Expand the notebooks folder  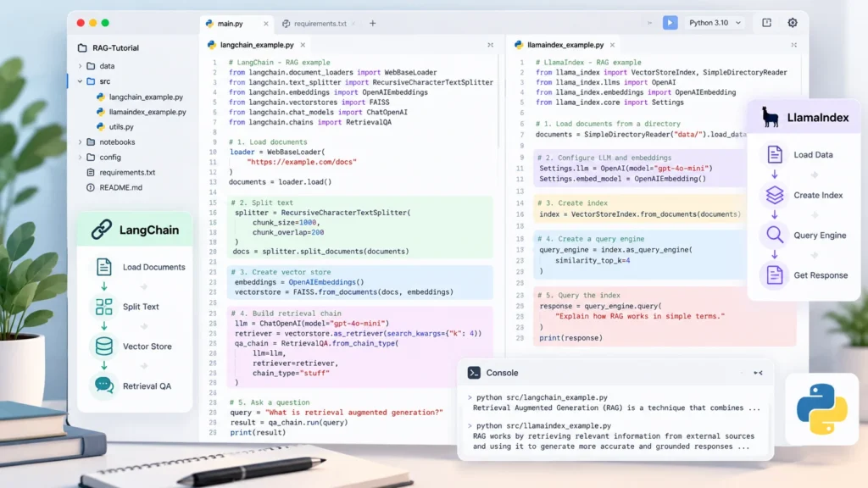click(x=80, y=142)
